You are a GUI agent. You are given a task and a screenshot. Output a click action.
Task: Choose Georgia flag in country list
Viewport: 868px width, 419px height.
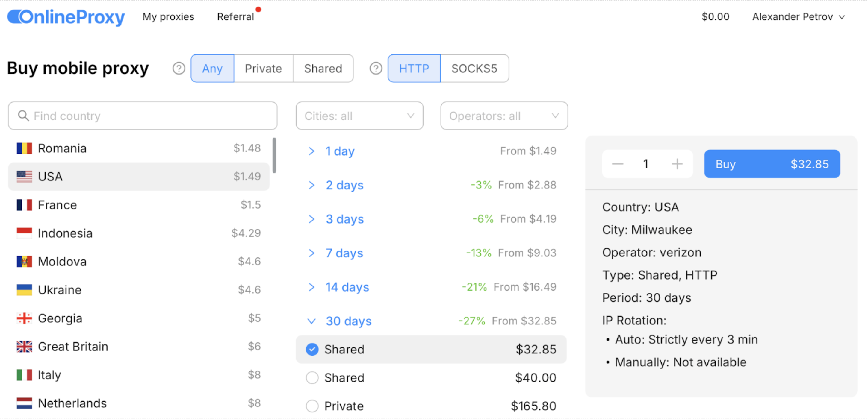point(24,318)
